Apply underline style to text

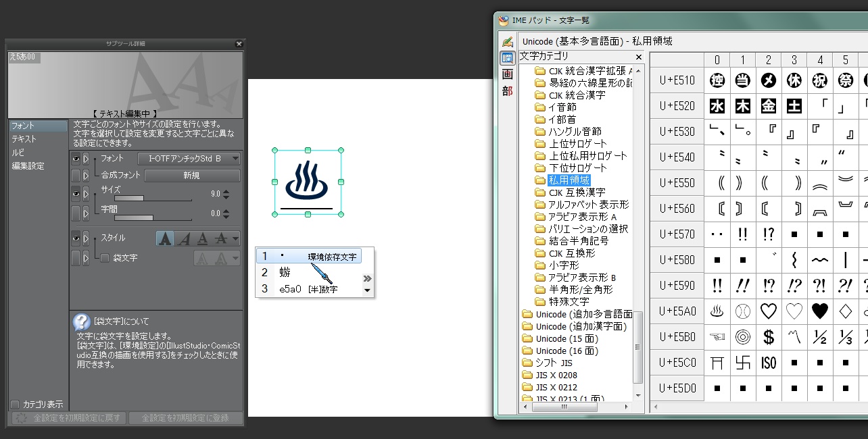201,238
